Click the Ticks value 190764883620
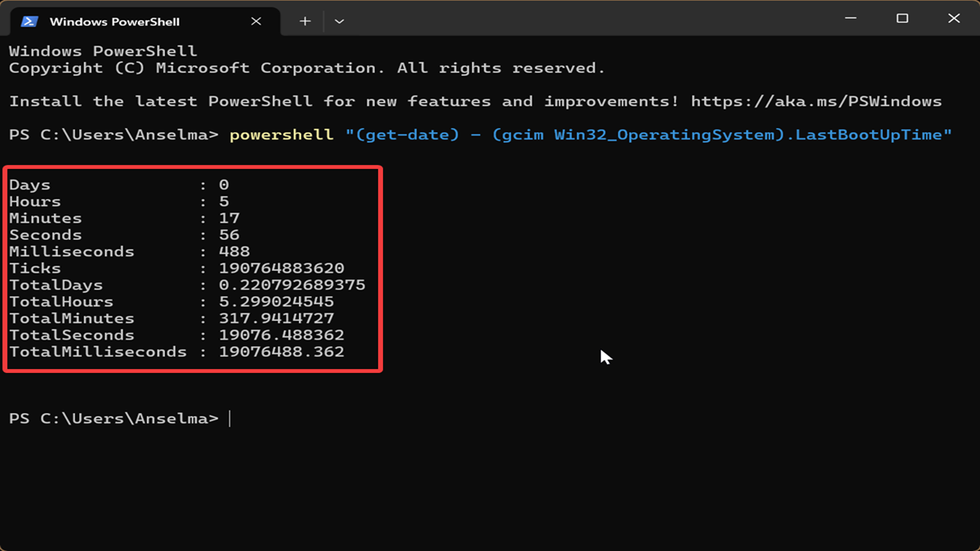This screenshot has height=551, width=980. tap(282, 269)
